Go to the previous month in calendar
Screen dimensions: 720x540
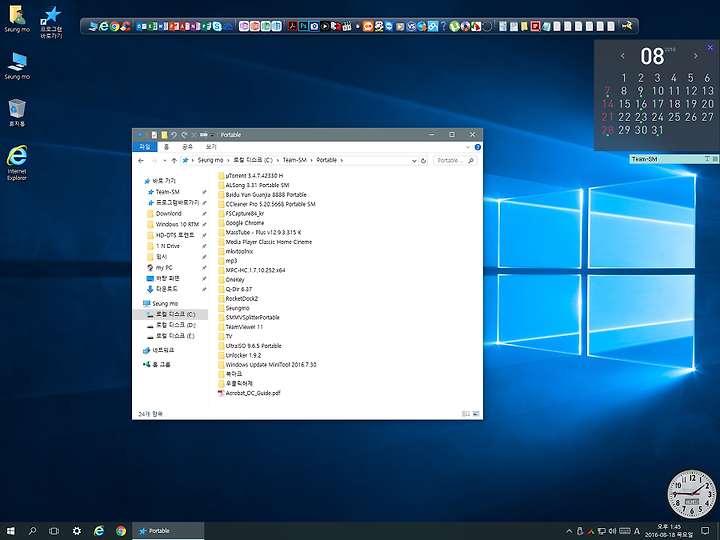click(x=623, y=56)
